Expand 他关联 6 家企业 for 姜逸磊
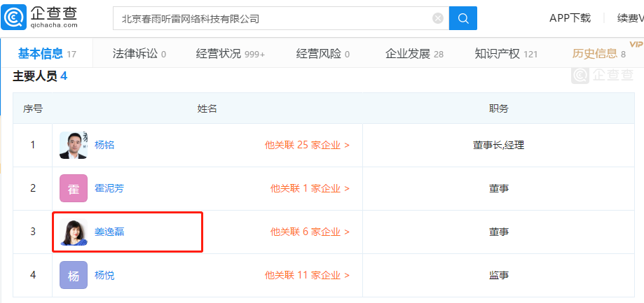Image resolution: width=644 pixels, height=303 pixels. pyautogui.click(x=310, y=232)
